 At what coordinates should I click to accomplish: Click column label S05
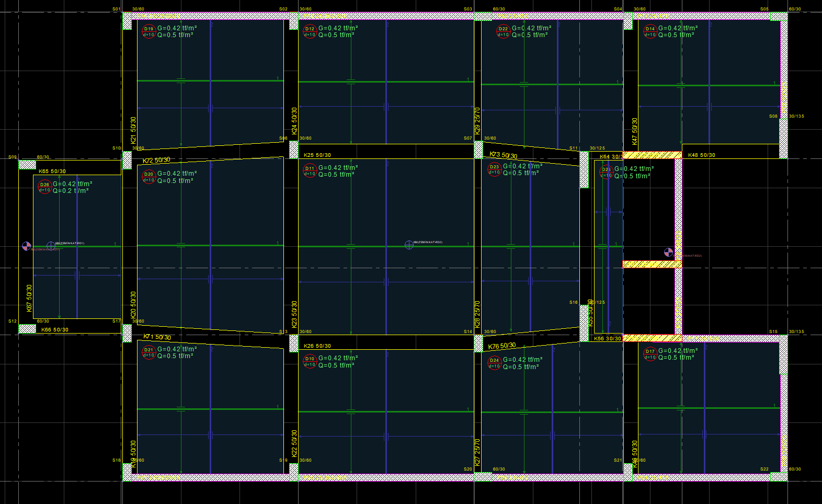(764, 9)
